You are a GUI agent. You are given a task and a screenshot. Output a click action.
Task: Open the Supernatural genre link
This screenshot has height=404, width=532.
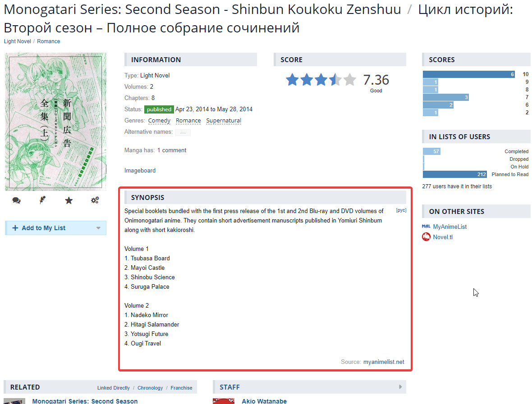coord(224,121)
